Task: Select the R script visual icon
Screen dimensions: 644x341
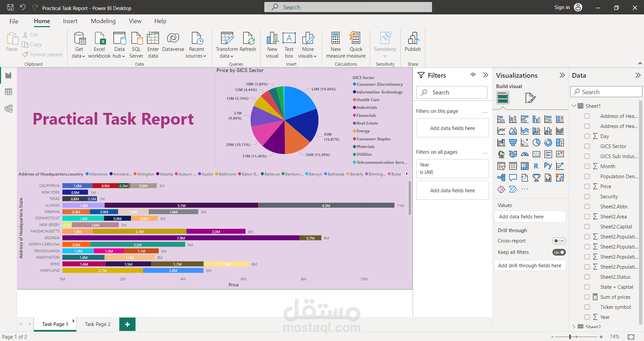Action: 536,165
